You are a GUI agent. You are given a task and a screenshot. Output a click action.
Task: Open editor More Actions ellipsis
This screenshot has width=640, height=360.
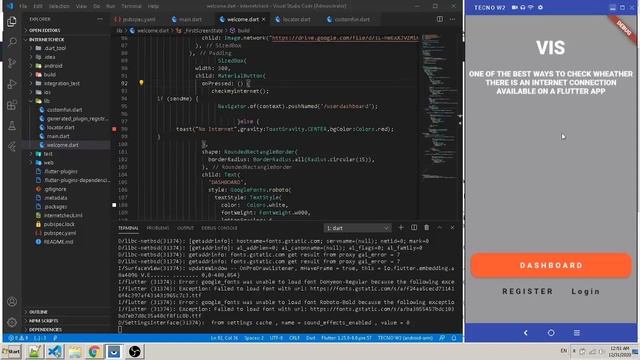pyautogui.click(x=452, y=19)
